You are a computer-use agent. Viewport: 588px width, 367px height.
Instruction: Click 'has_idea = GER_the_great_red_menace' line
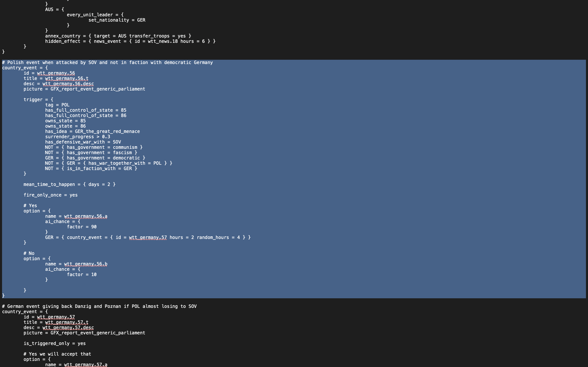pos(92,131)
